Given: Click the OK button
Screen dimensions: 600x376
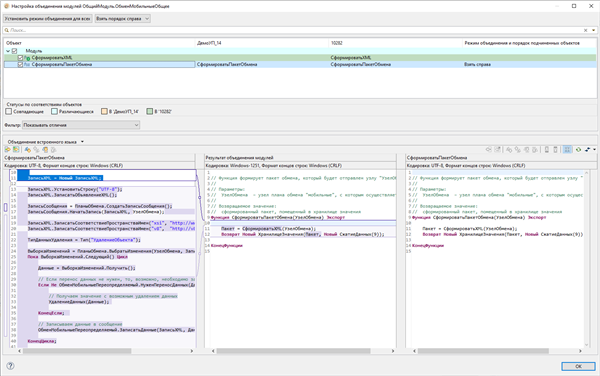Looking at the screenshot, I should (x=578, y=366).
